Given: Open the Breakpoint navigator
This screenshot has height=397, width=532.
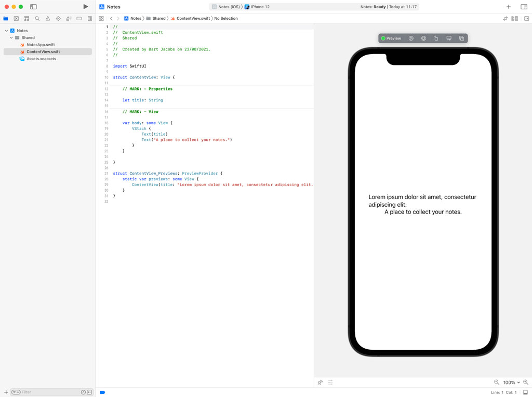Looking at the screenshot, I should click(x=79, y=18).
